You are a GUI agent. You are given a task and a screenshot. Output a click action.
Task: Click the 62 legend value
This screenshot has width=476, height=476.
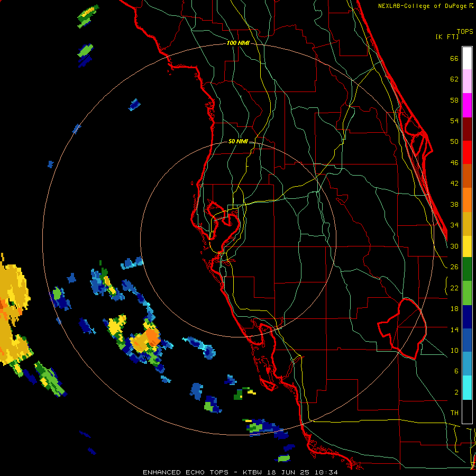[x=454, y=79]
